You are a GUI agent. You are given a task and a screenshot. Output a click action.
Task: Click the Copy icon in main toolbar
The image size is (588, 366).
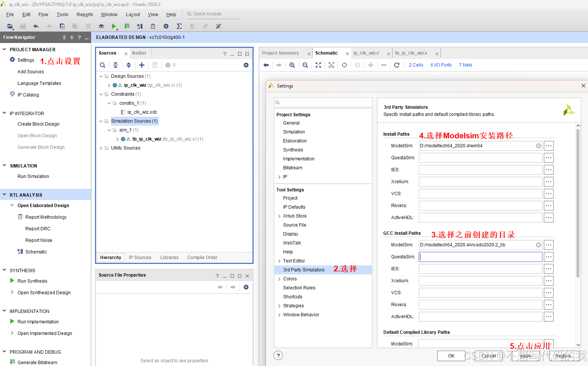(x=62, y=26)
